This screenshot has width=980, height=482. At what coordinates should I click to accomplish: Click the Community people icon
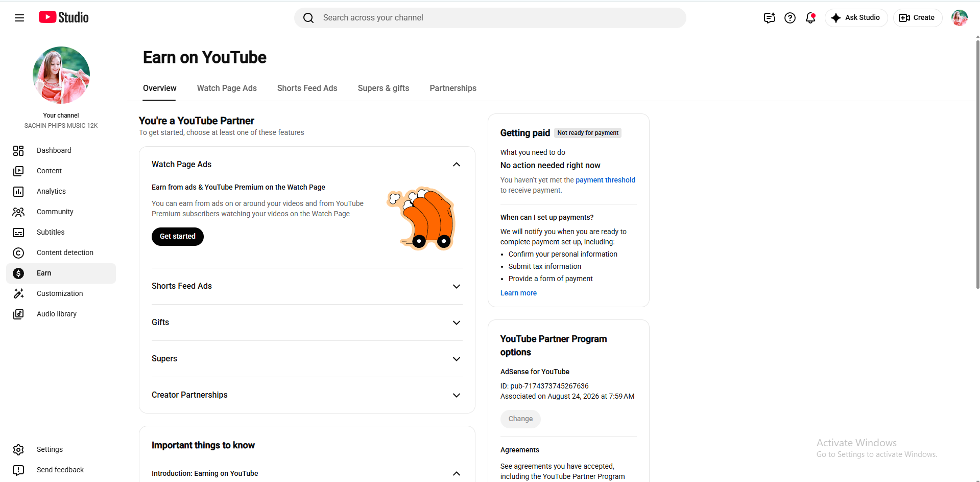click(x=18, y=212)
